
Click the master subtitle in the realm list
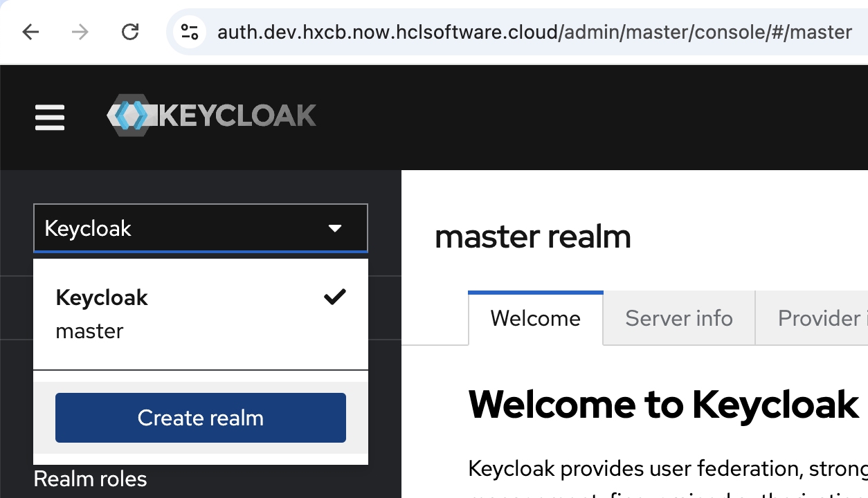[x=89, y=331]
